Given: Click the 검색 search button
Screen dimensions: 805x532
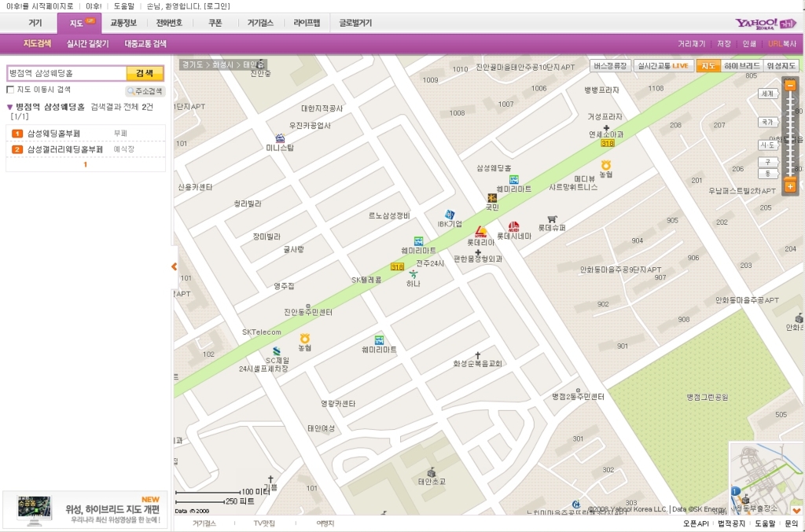Looking at the screenshot, I should click(145, 73).
